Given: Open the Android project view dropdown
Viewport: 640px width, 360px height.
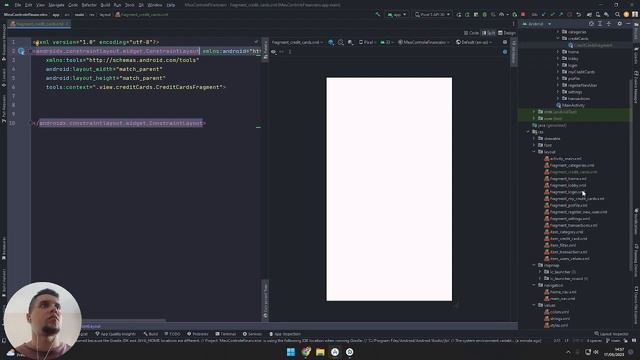Looking at the screenshot, I should tap(537, 24).
